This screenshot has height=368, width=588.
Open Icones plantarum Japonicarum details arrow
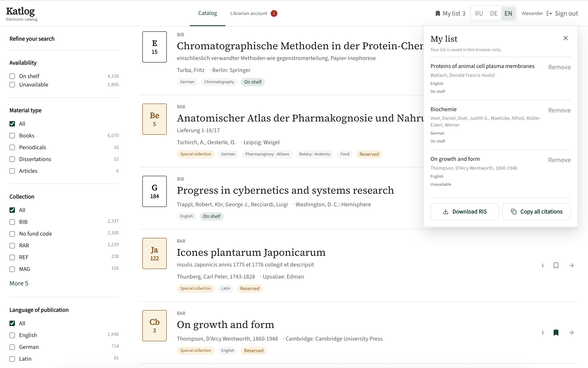[x=571, y=265]
